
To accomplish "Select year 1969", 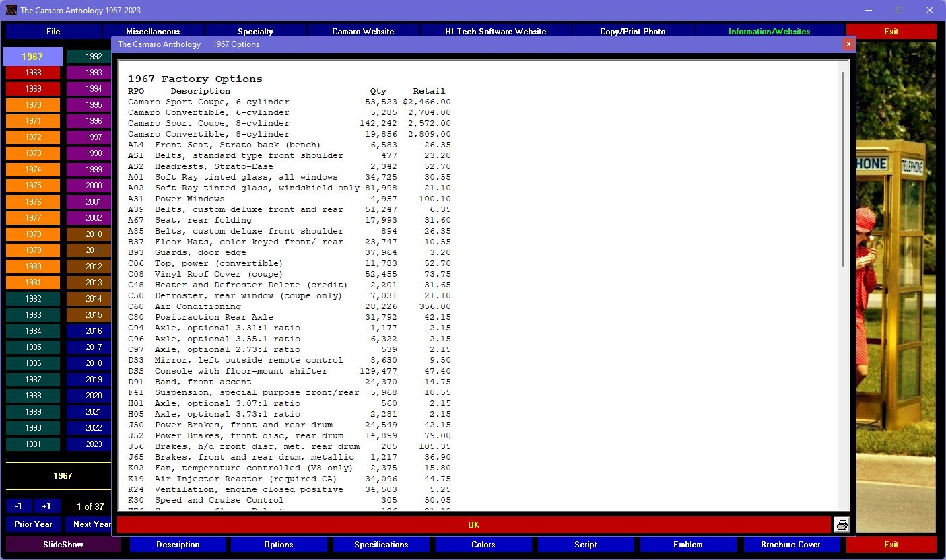I will tap(33, 89).
